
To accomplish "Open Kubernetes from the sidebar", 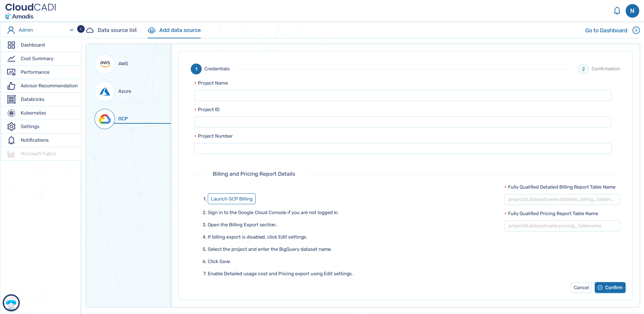I will tap(33, 113).
